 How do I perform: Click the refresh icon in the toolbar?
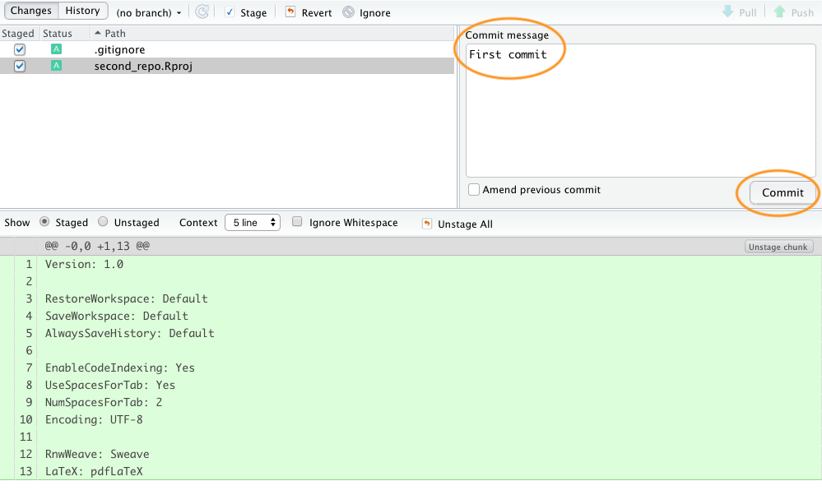point(202,12)
